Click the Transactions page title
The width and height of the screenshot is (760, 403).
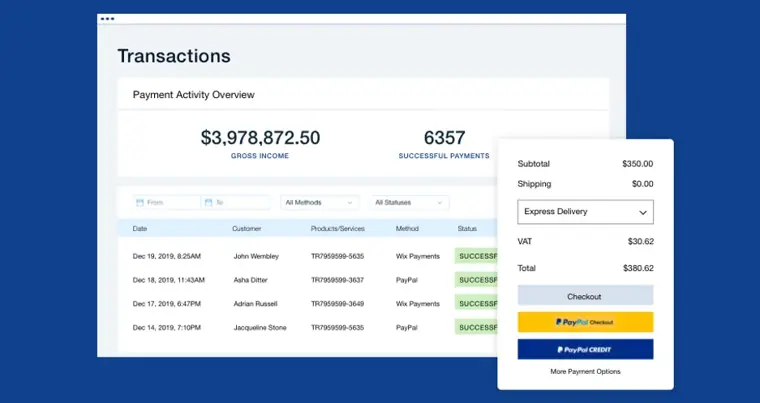(174, 56)
